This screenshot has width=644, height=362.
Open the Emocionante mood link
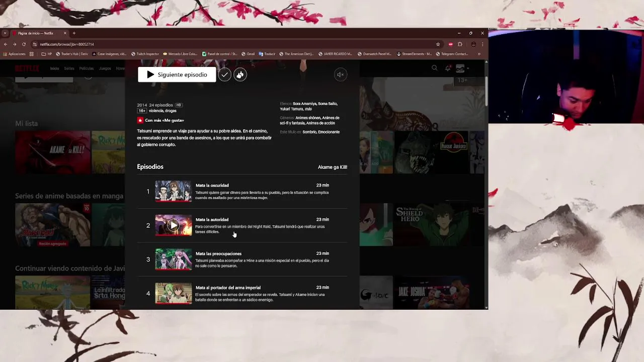pyautogui.click(x=329, y=132)
